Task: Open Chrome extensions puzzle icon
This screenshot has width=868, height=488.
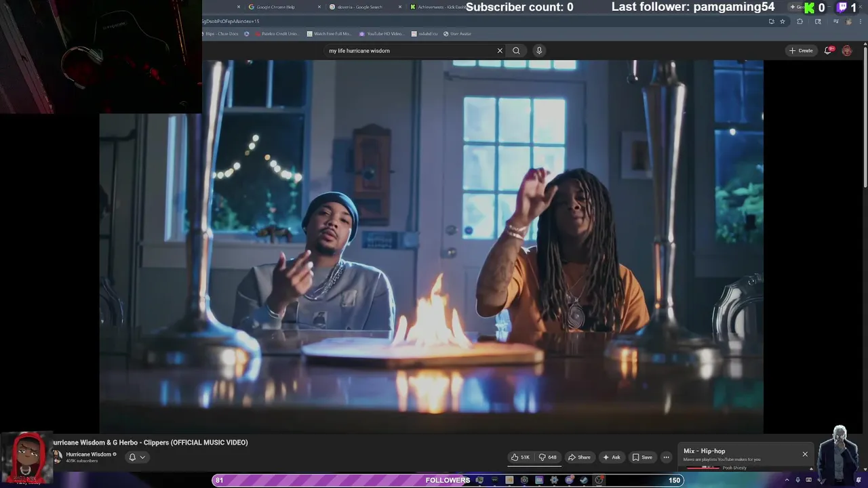Action: point(800,22)
